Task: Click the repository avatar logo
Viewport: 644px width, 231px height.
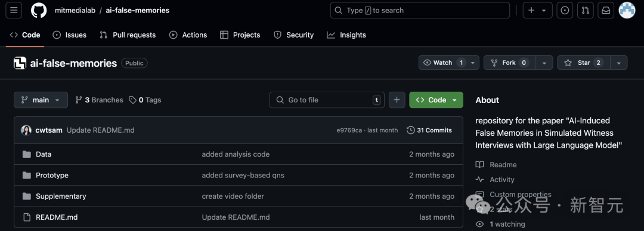Action: (x=20, y=63)
